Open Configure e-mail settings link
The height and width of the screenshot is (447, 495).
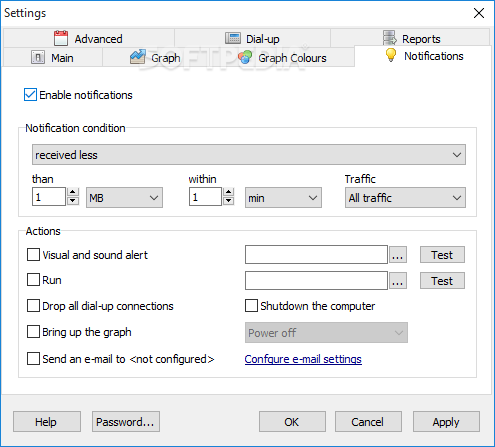pos(303,359)
